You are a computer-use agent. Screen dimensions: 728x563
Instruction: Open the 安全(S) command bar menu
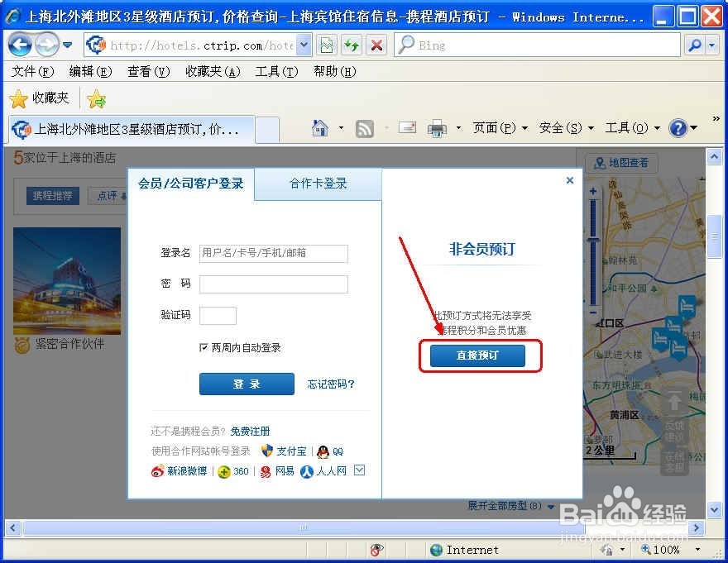[567, 127]
